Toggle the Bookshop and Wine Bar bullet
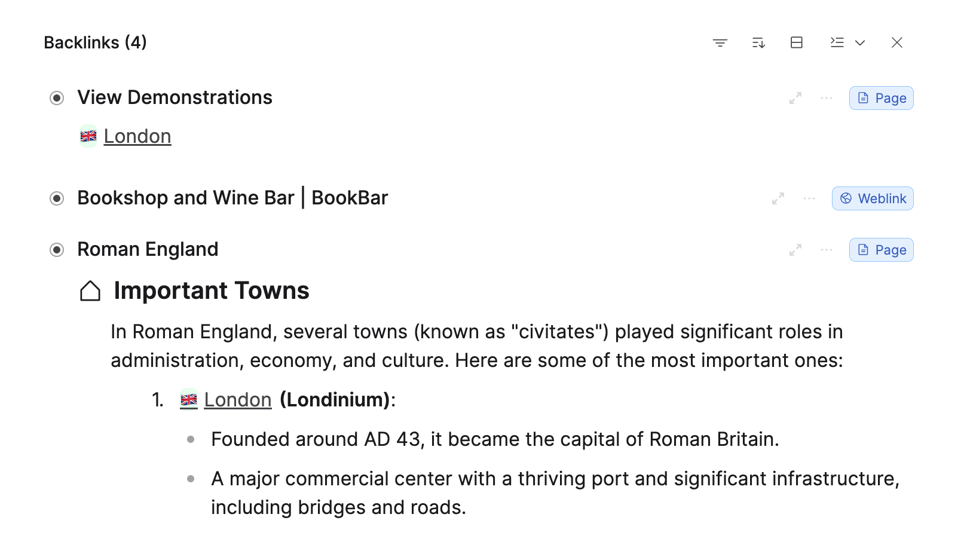 pos(57,198)
